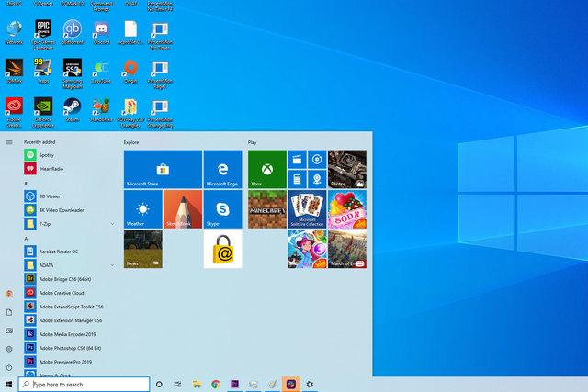Select the GeForce Experience desktop icon
Image resolution: width=588 pixels, height=392 pixels.
(x=43, y=112)
